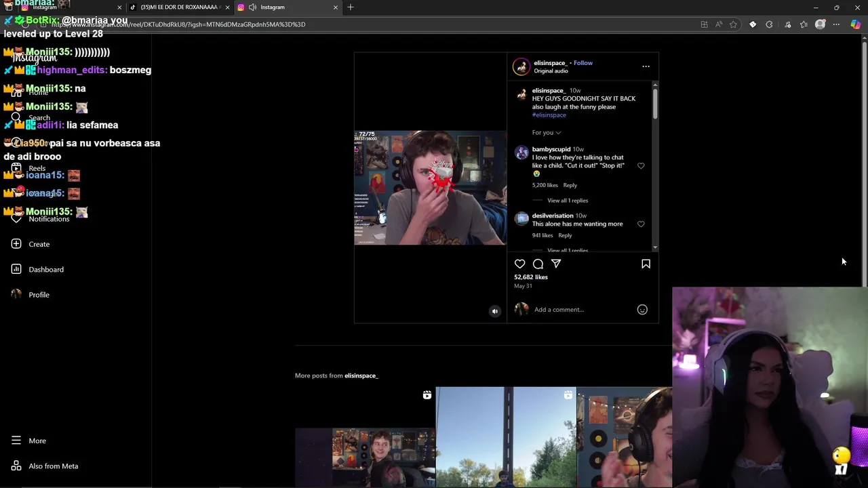Follow elisinspace_
The width and height of the screenshot is (868, 488).
tap(583, 63)
